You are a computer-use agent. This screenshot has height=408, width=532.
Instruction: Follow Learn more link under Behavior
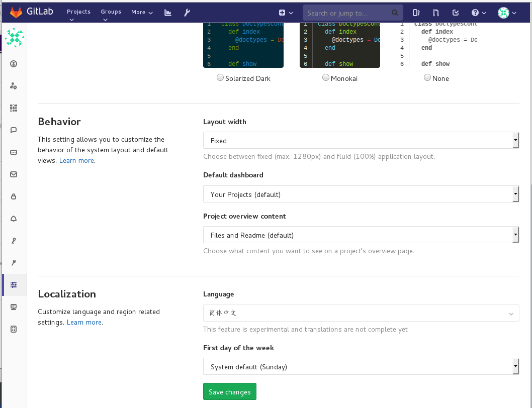coord(76,160)
